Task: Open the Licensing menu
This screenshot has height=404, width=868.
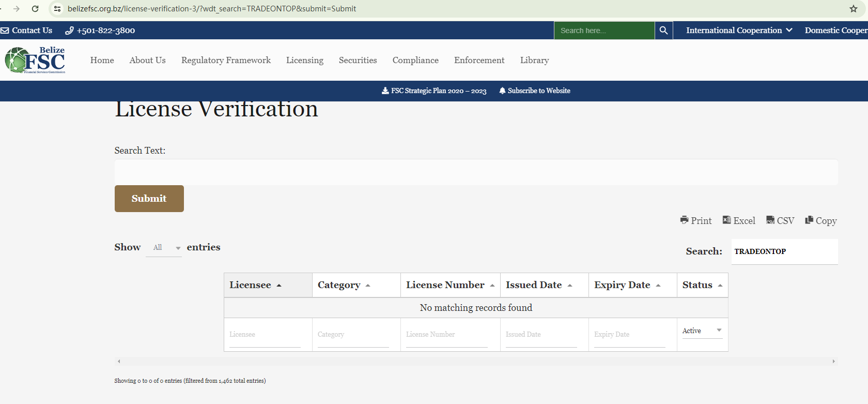Action: (305, 60)
